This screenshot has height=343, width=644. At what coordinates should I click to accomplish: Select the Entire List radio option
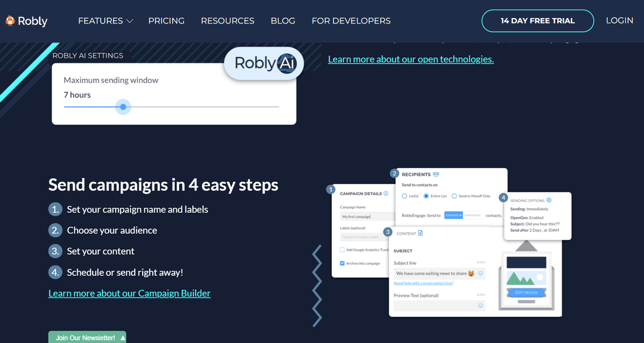426,196
